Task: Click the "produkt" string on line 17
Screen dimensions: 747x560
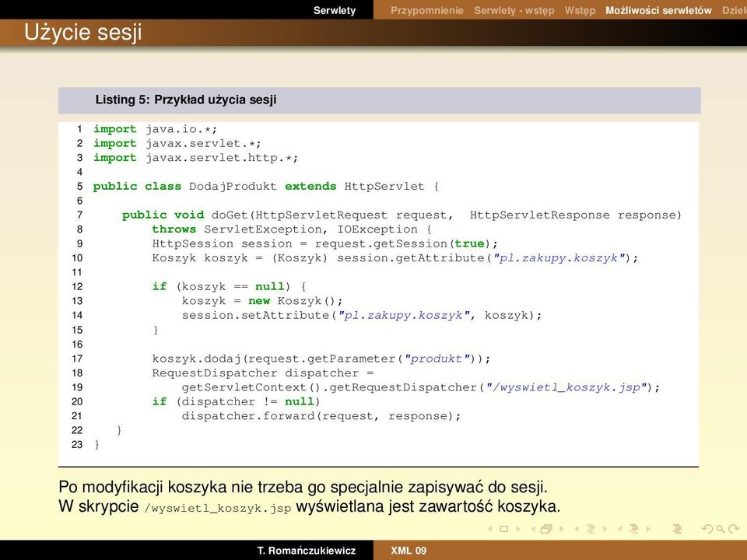Action: pos(437,358)
